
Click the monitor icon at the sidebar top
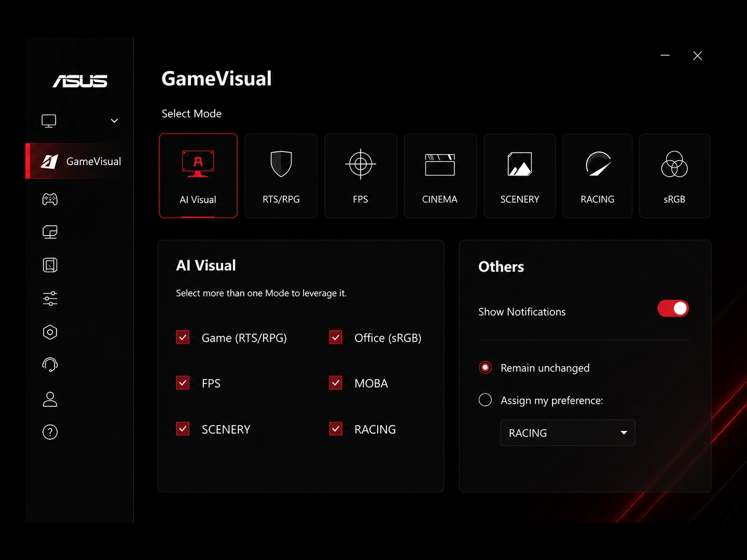click(x=49, y=121)
